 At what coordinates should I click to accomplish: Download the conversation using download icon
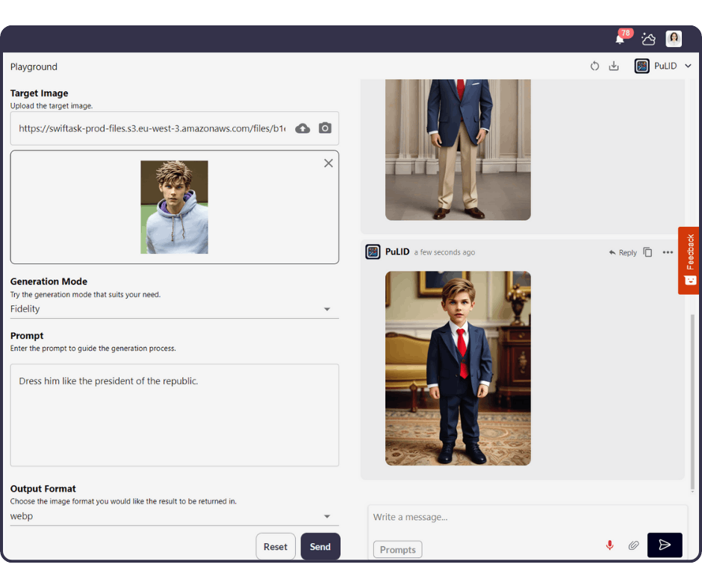click(x=614, y=66)
